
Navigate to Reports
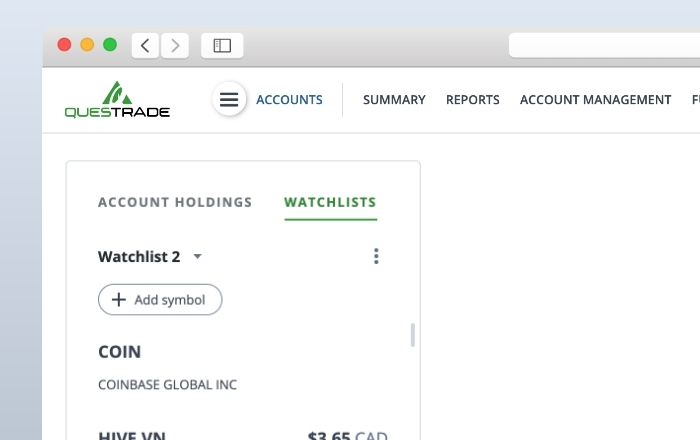pos(472,100)
